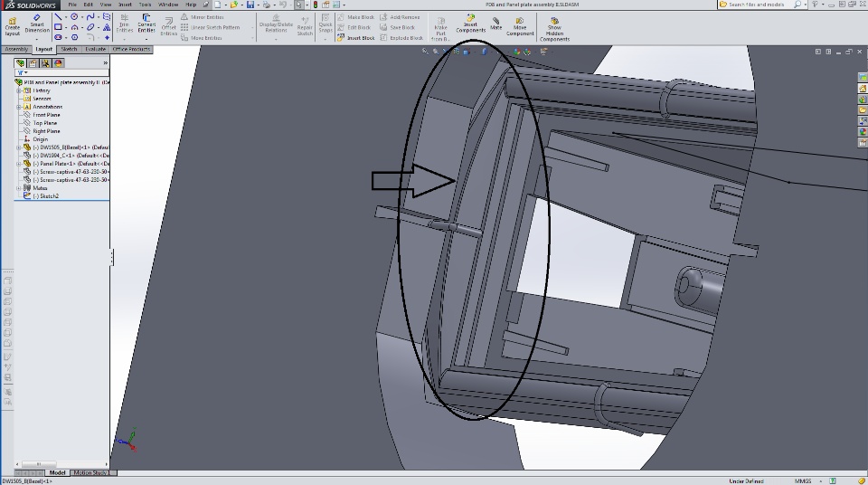This screenshot has width=868, height=485.
Task: Open the Tools menu
Action: click(x=145, y=5)
